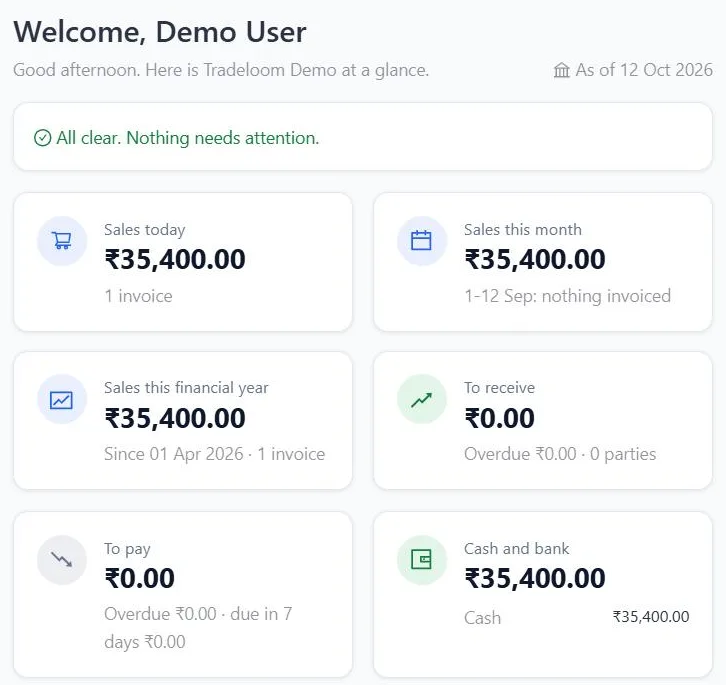
Task: Click the 'As of 12 Oct 2026' date
Action: coord(644,70)
